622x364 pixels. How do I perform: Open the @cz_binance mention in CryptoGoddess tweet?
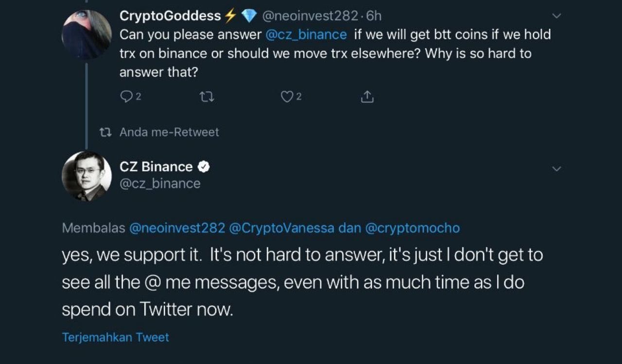pos(306,35)
